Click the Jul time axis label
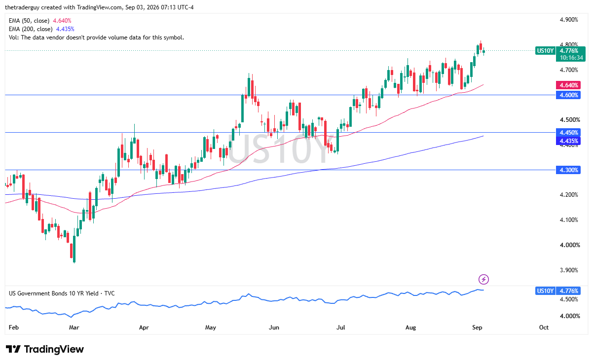The height and width of the screenshot is (364, 593). pos(340,328)
